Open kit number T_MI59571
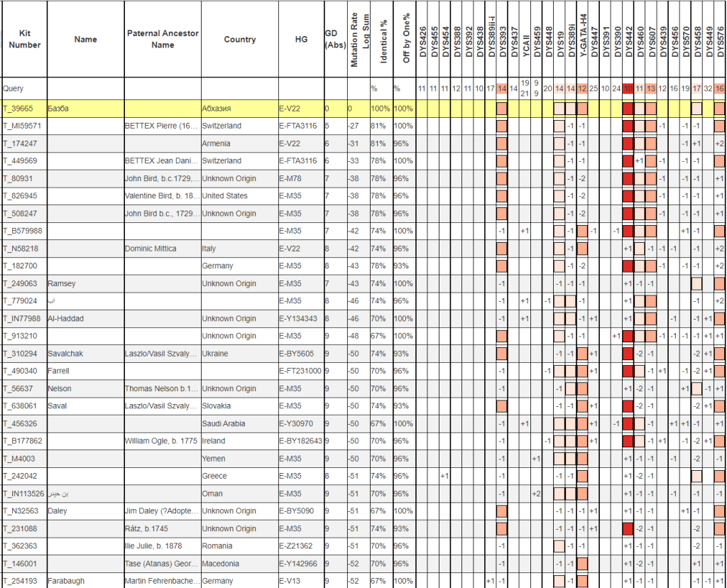Viewport: 727px width, 588px height. coord(22,126)
